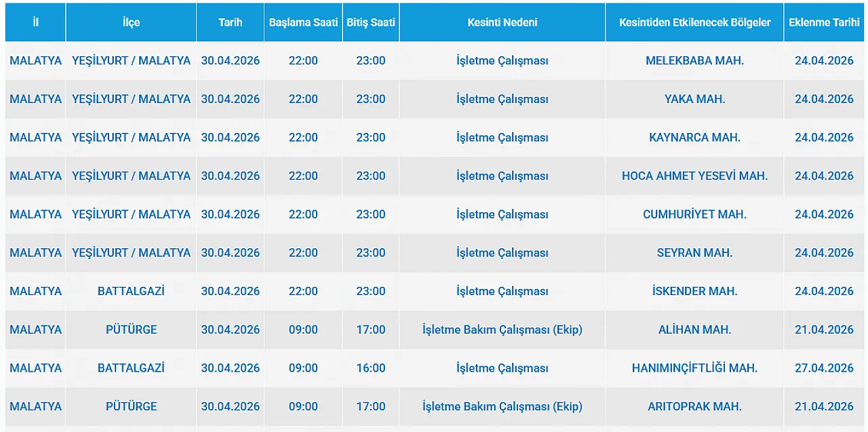Image resolution: width=868 pixels, height=432 pixels.
Task: Select the MELEKBABA MAH. cell
Action: click(694, 60)
